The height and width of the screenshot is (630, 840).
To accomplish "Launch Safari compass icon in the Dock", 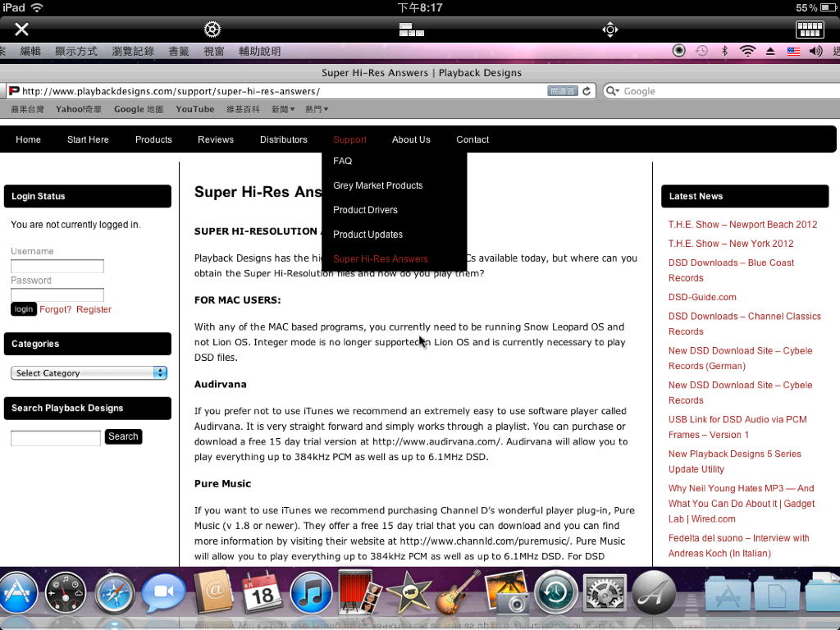I will click(x=115, y=593).
